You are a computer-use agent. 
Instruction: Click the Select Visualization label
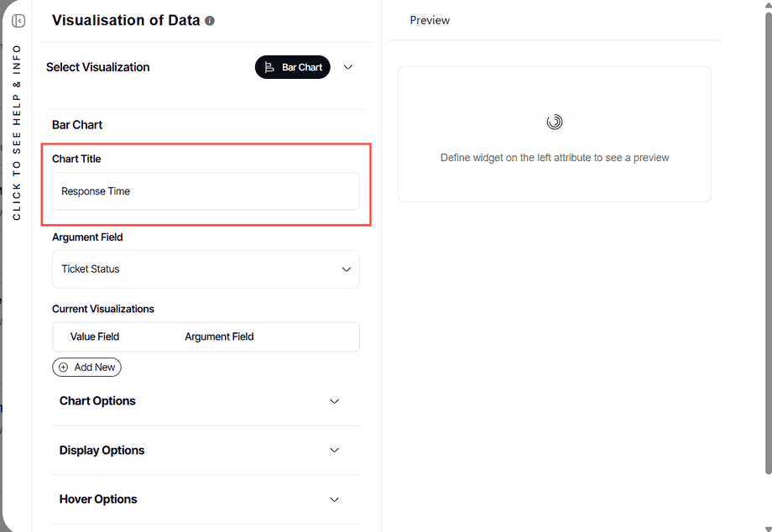point(98,67)
